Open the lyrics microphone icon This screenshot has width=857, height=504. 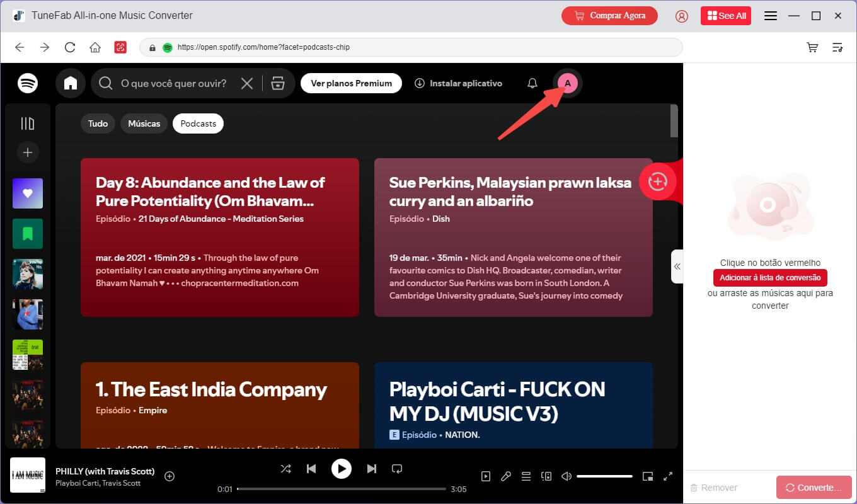click(x=505, y=476)
